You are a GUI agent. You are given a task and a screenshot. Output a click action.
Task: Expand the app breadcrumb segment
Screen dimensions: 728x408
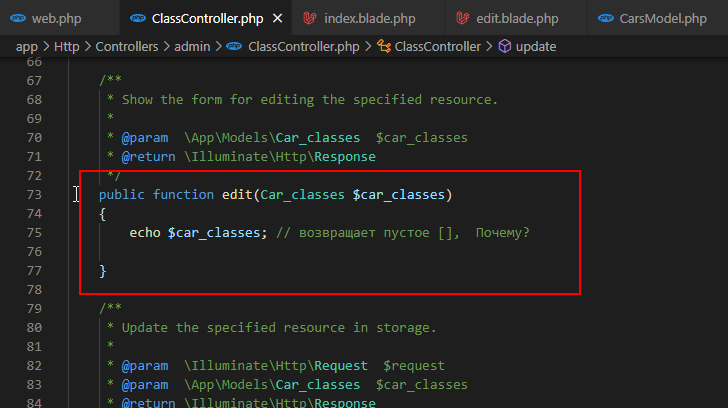coord(26,46)
